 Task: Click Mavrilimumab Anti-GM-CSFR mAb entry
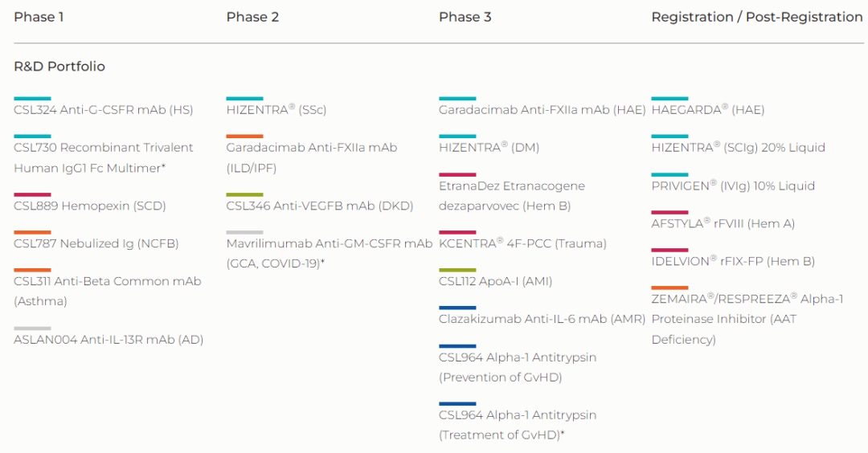coord(330,253)
